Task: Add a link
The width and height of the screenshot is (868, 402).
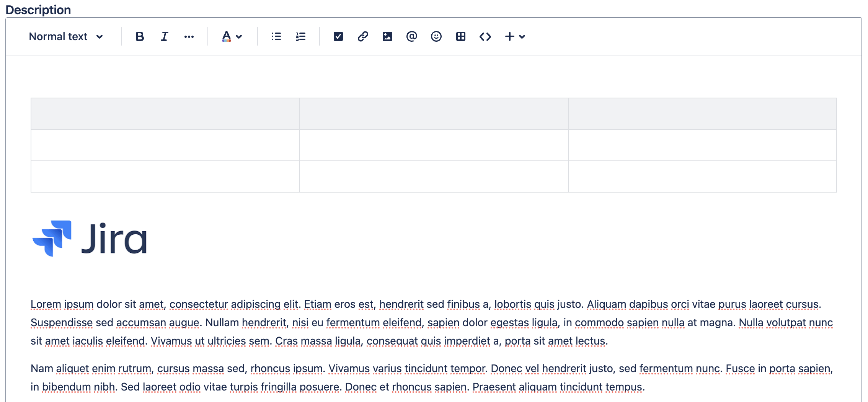Action: (x=362, y=37)
